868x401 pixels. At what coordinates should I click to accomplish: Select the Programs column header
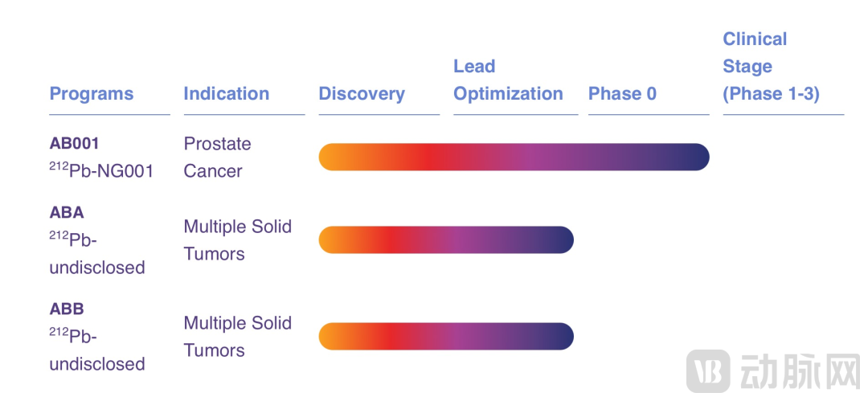pyautogui.click(x=92, y=94)
